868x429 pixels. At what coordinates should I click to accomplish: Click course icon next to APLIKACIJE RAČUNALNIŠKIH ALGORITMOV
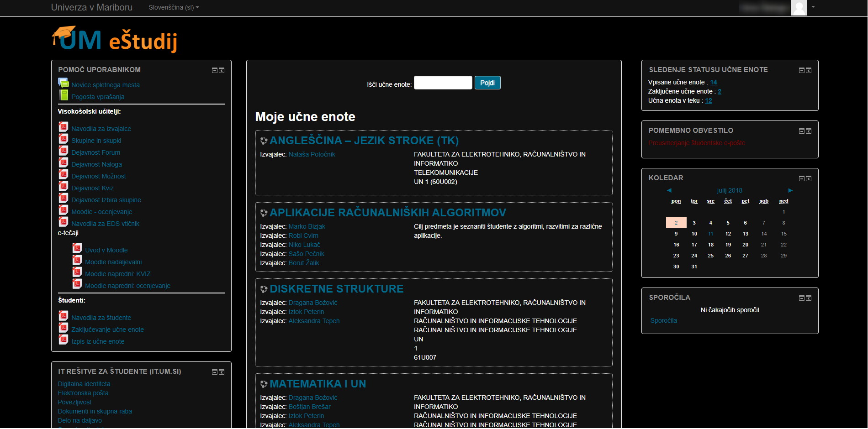(264, 213)
